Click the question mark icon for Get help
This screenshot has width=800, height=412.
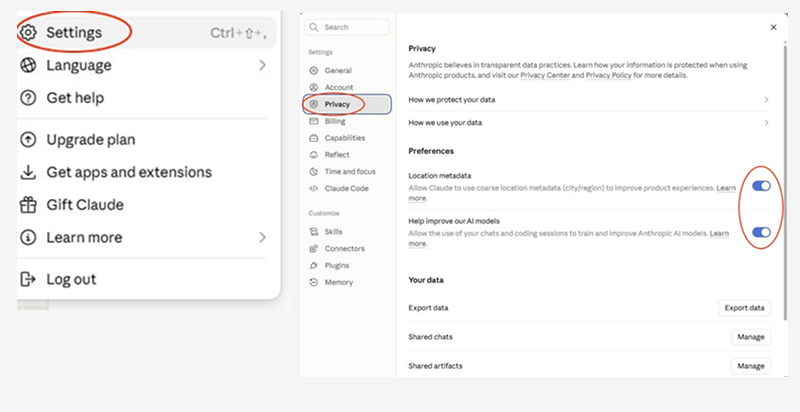(28, 97)
